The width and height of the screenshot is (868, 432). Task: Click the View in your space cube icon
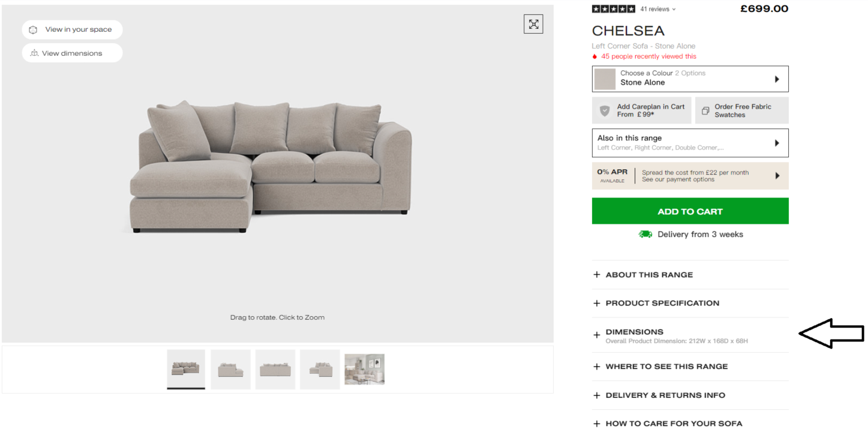coord(33,29)
